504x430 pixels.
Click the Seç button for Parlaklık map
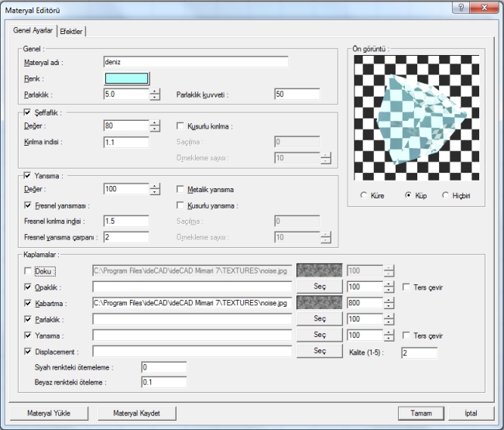tap(320, 318)
